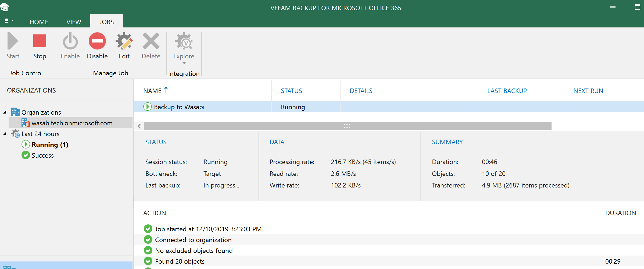
Task: Maximize the Veeam window
Action: tap(637, 7)
